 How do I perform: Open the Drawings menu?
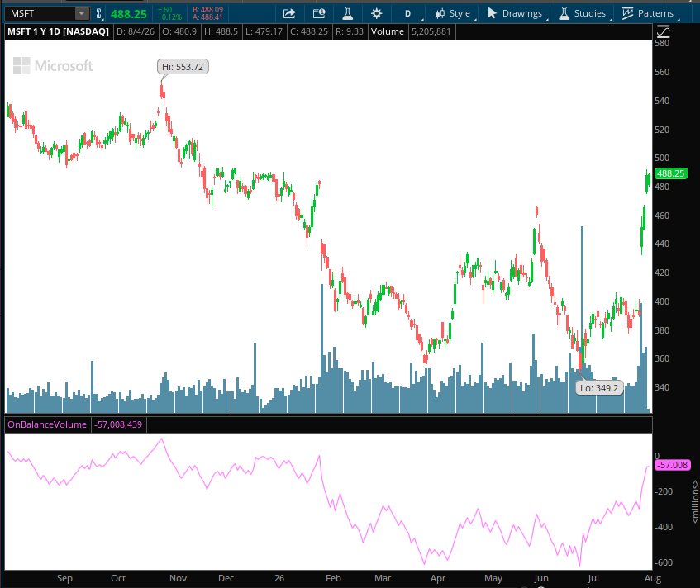pos(521,13)
